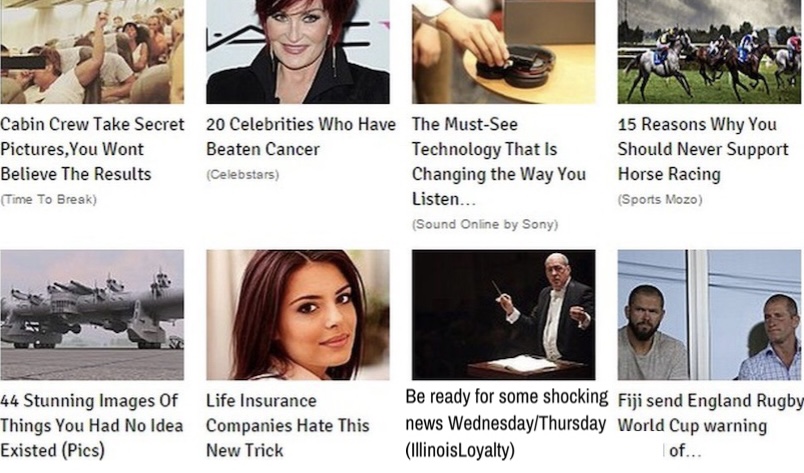Screen dimensions: 804x473
Task: Open the Sony headphones image
Action: (x=504, y=51)
